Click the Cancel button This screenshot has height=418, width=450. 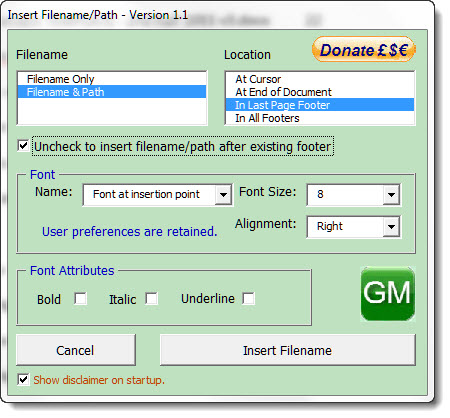tap(76, 350)
